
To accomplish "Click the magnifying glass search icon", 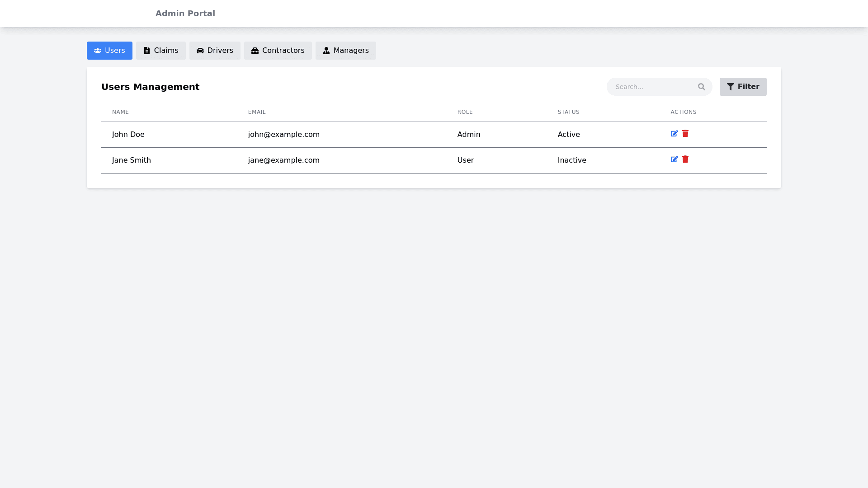I will point(701,87).
